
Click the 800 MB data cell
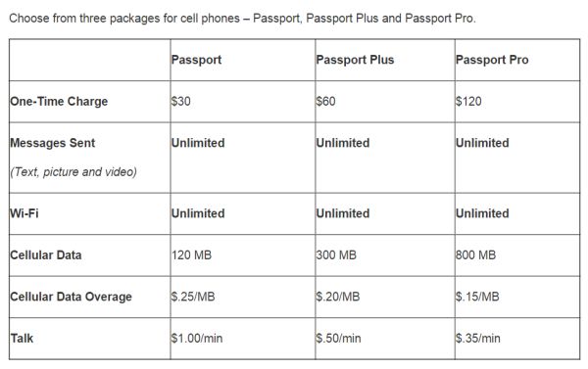click(476, 254)
